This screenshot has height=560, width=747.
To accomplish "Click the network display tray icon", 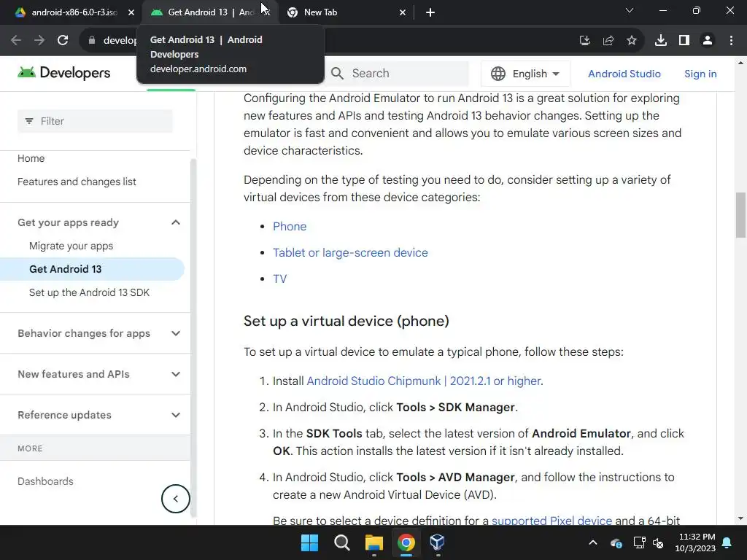I will coord(639,542).
